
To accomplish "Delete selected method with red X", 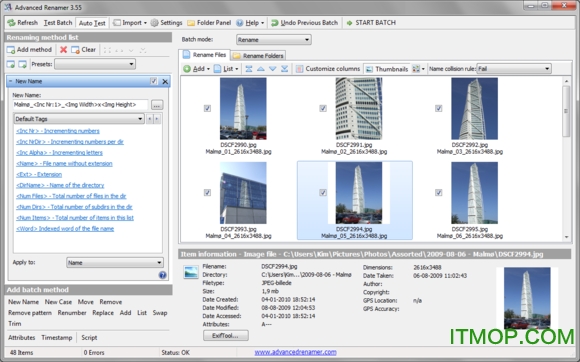I will [x=63, y=50].
